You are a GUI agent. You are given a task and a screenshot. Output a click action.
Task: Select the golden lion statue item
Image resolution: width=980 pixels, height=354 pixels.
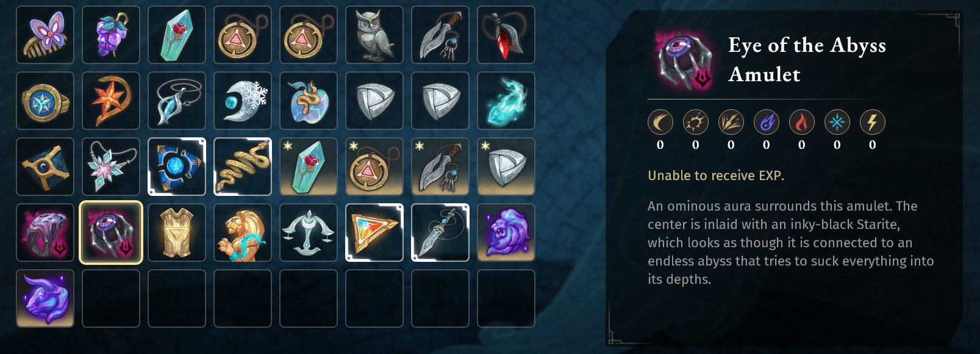(x=243, y=233)
